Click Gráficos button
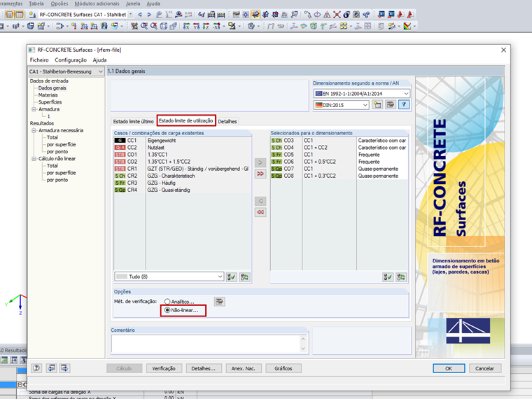Screen dimensions: 532x399 pos(283,368)
